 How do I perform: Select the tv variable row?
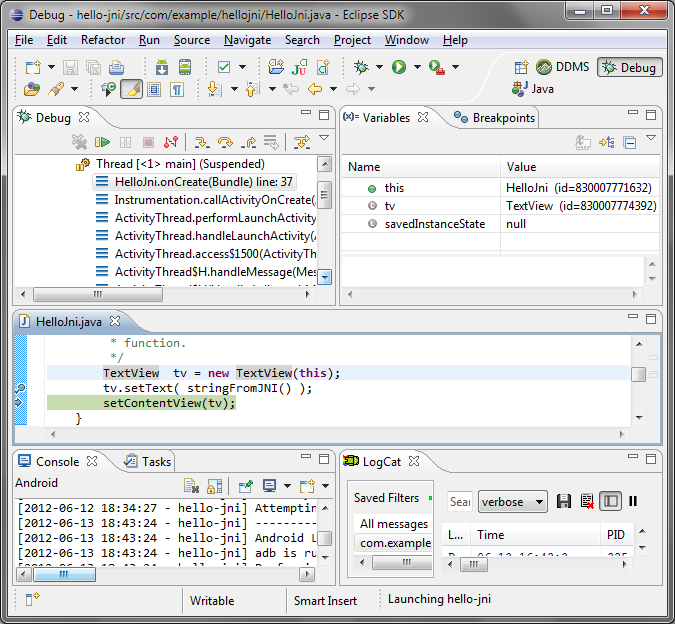500,206
